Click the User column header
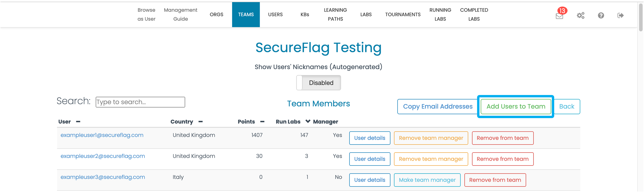This screenshot has height=192, width=644. click(64, 122)
